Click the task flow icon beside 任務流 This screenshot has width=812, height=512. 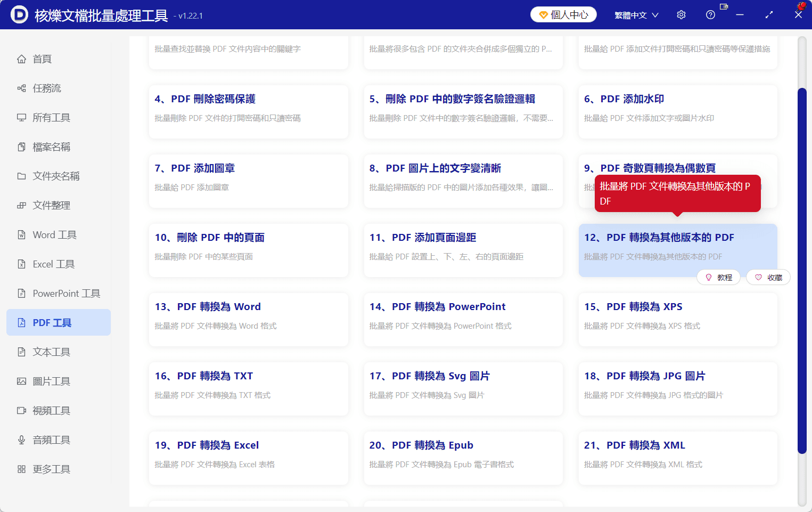click(21, 88)
